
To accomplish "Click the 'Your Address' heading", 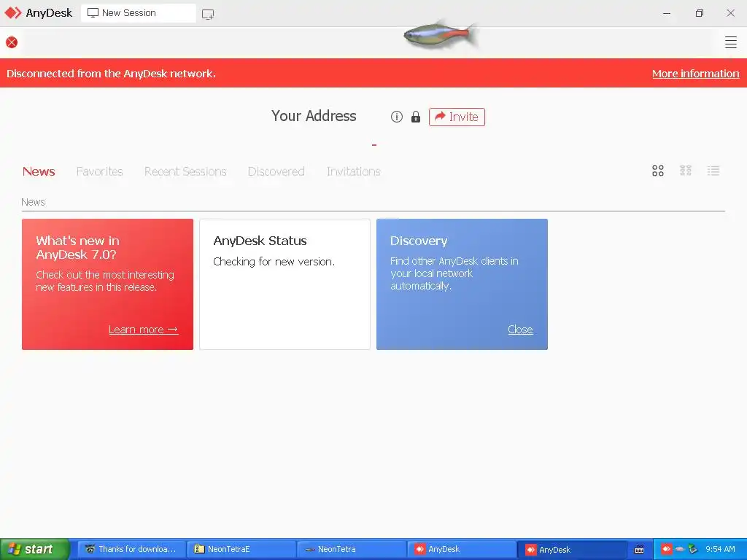I will [x=314, y=116].
